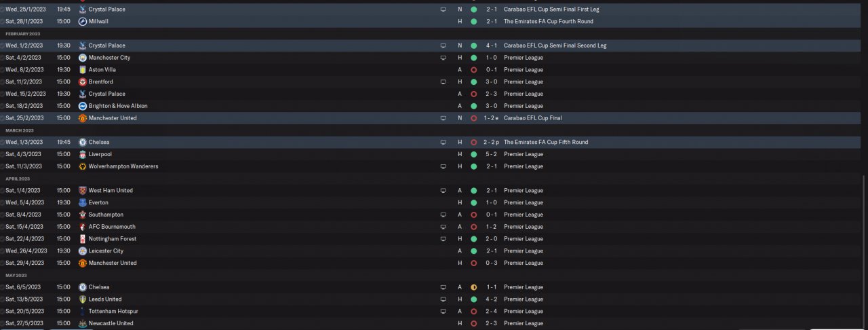
Task: Click Manchester United badge in 25/2/2023 row
Action: pos(82,118)
